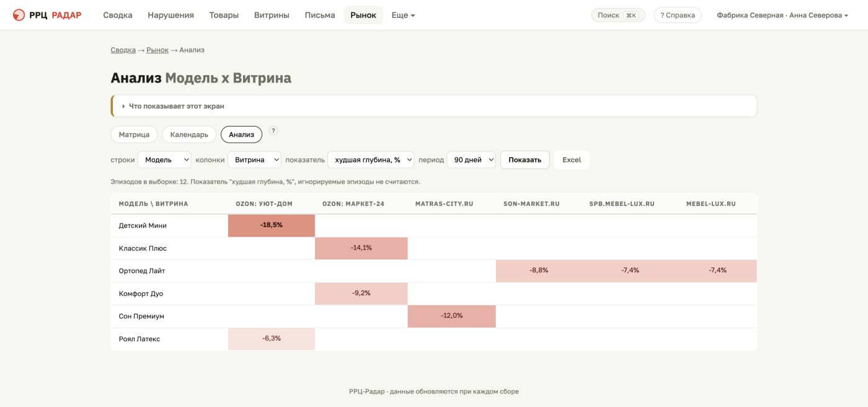Select the Рынок navigation item
The height and width of the screenshot is (407, 868).
click(363, 15)
